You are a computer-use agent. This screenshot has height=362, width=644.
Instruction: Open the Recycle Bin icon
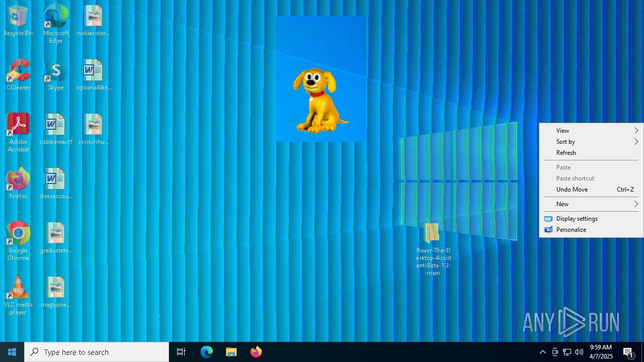pyautogui.click(x=18, y=21)
